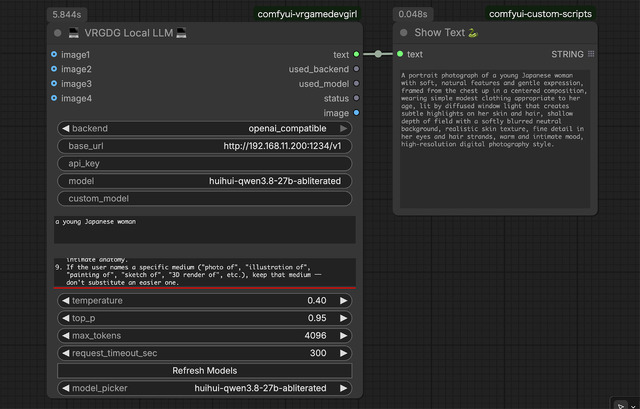This screenshot has height=409, width=640.
Task: Click the text output connector on VRGDG node
Action: click(x=356, y=54)
